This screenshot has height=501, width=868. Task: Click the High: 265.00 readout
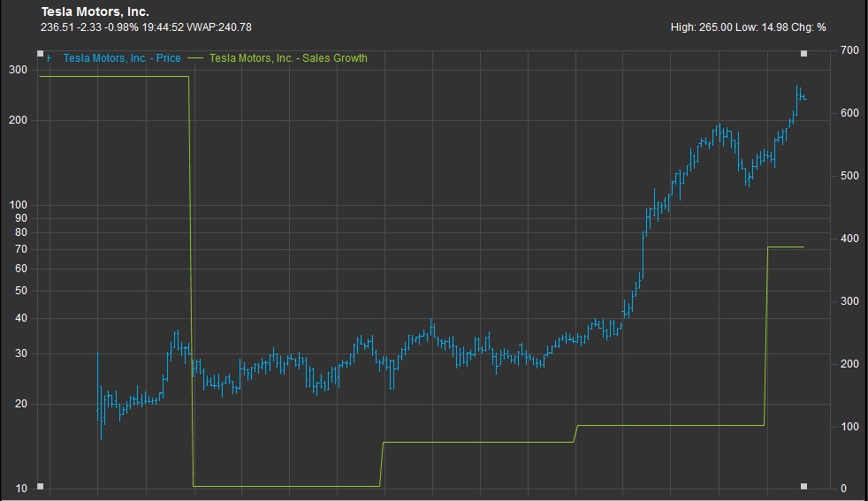coord(701,27)
